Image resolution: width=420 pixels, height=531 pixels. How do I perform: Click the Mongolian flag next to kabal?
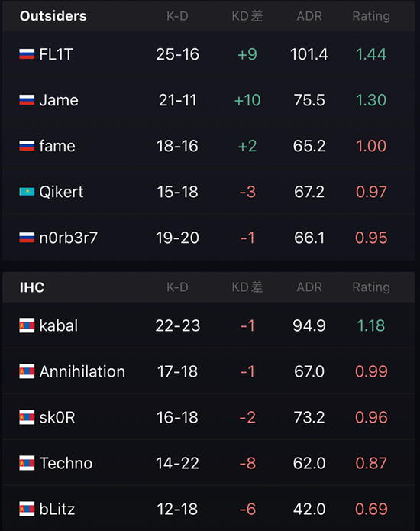[27, 325]
